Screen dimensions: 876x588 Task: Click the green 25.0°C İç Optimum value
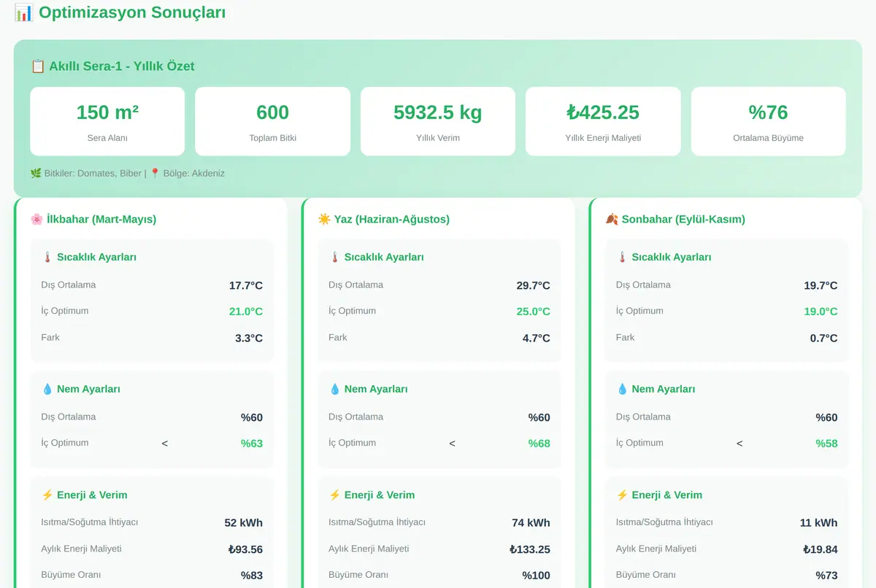pyautogui.click(x=534, y=312)
